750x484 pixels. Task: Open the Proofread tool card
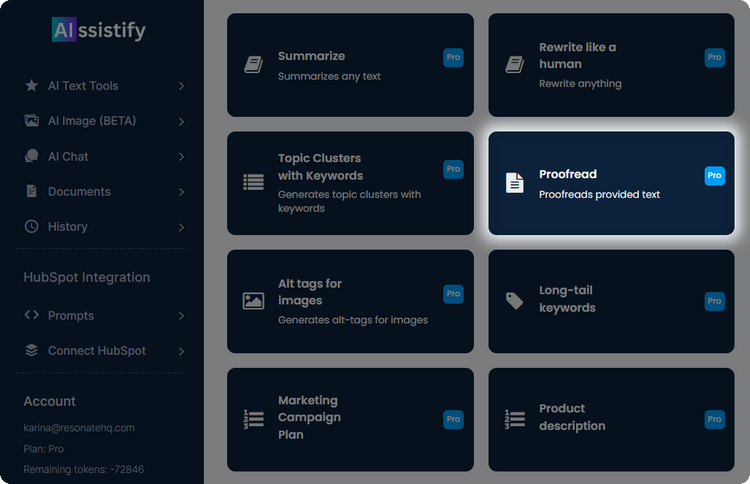(610, 183)
